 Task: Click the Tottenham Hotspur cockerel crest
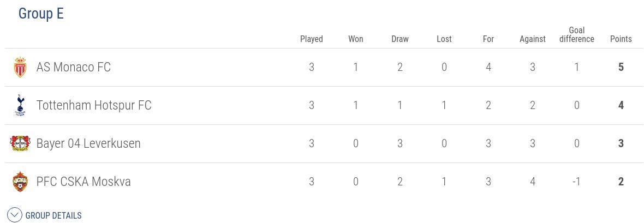(20, 106)
